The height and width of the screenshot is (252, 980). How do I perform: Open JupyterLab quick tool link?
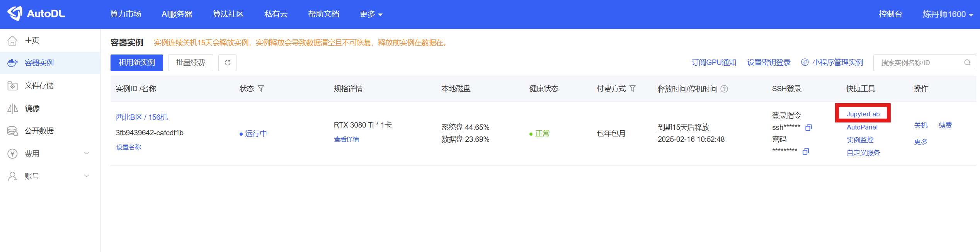pyautogui.click(x=863, y=114)
